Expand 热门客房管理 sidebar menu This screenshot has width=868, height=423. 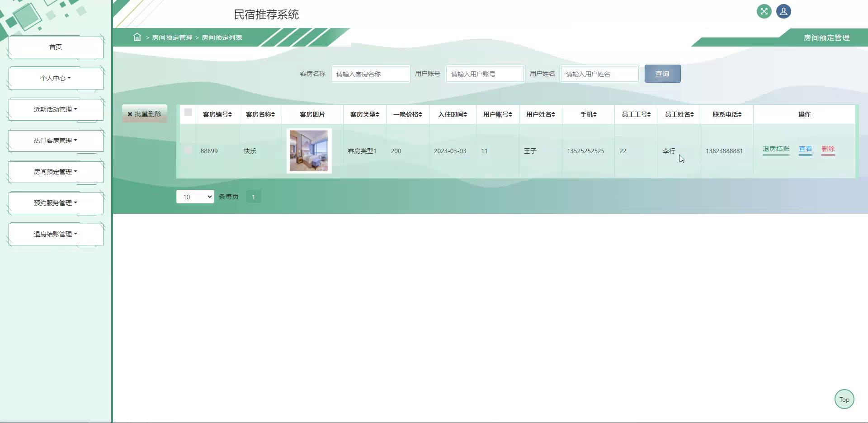(x=56, y=141)
